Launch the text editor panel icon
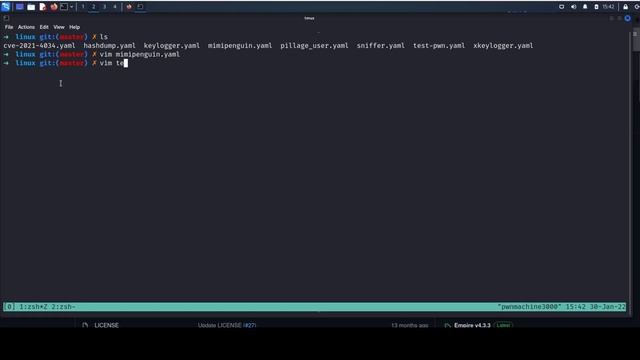 [42, 7]
